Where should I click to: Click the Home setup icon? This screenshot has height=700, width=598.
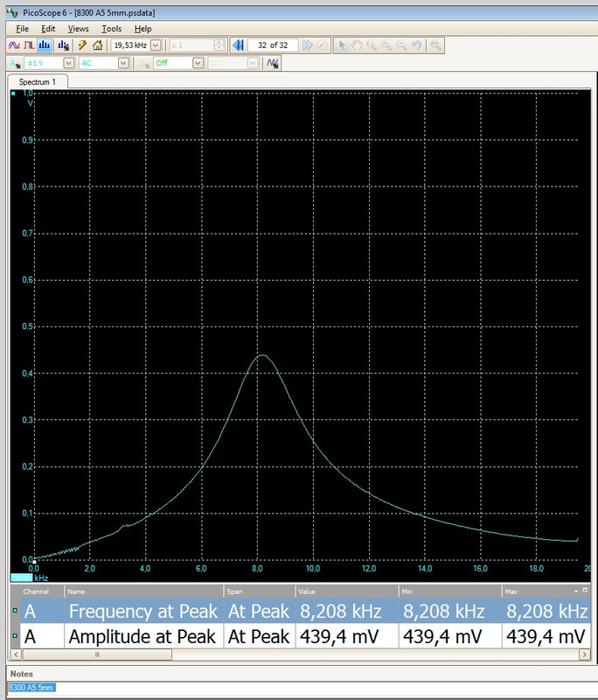(x=97, y=45)
